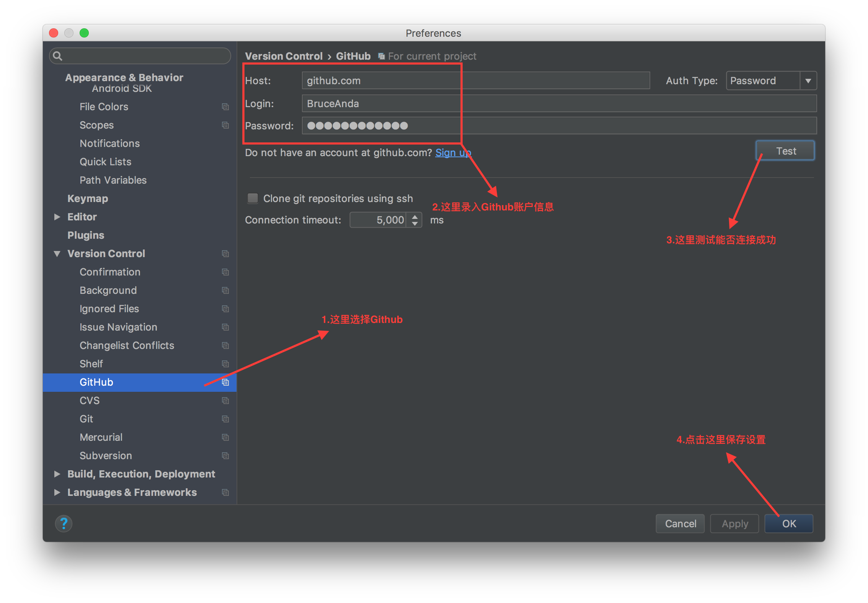868x603 pixels.
Task: Select the Git settings page
Action: point(86,419)
